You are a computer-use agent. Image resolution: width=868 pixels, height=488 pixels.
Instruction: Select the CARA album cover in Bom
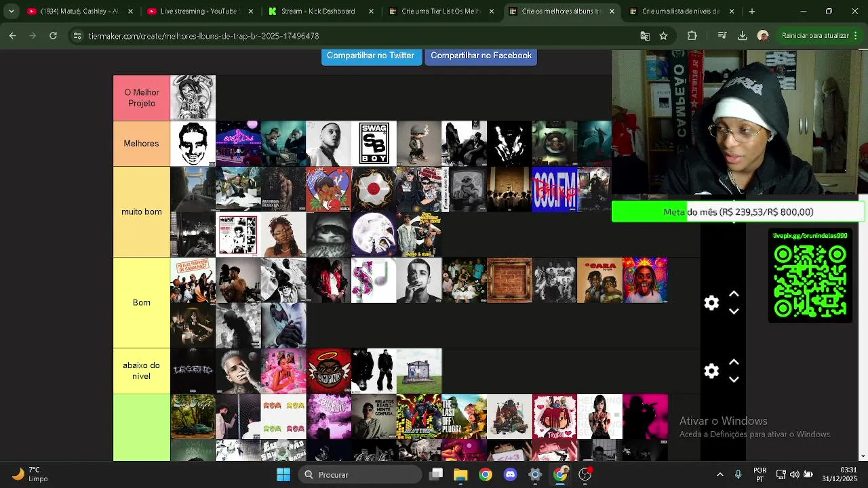pos(599,280)
